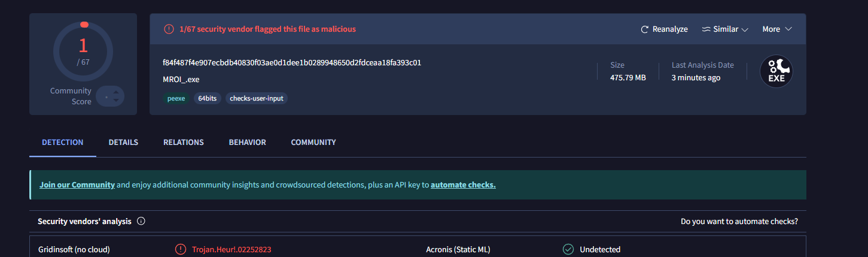Switch to the Details tab
This screenshot has width=868, height=257.
[123, 142]
